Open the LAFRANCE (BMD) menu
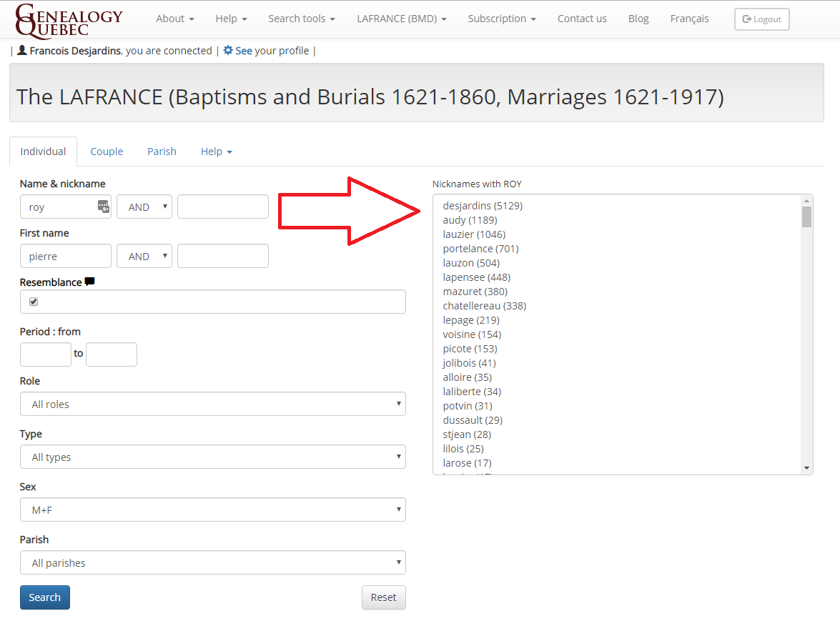 [x=402, y=19]
